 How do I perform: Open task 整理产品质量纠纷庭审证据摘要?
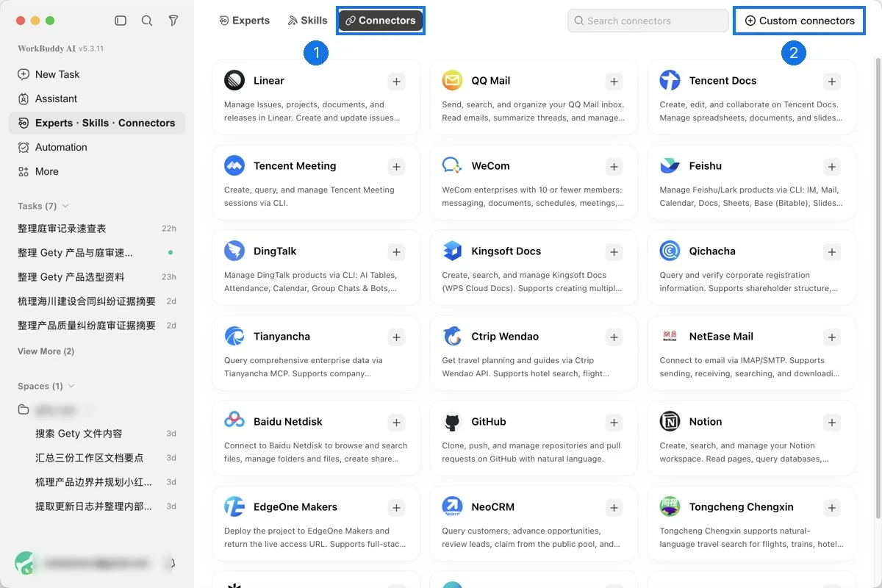[97, 326]
